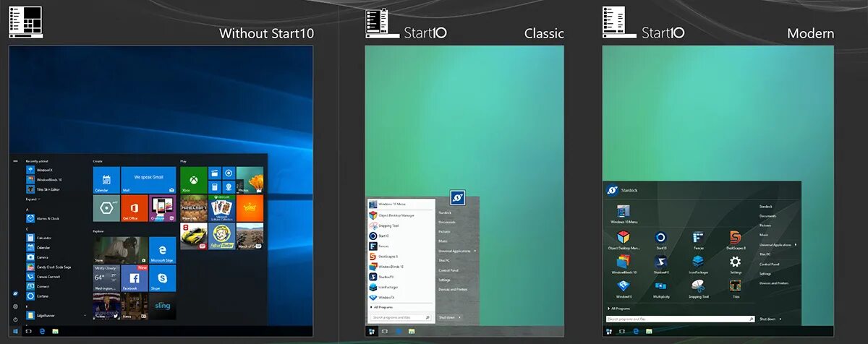The width and height of the screenshot is (868, 344).
Task: Open the Mail tile saying We speak Gmail
Action: (148, 180)
